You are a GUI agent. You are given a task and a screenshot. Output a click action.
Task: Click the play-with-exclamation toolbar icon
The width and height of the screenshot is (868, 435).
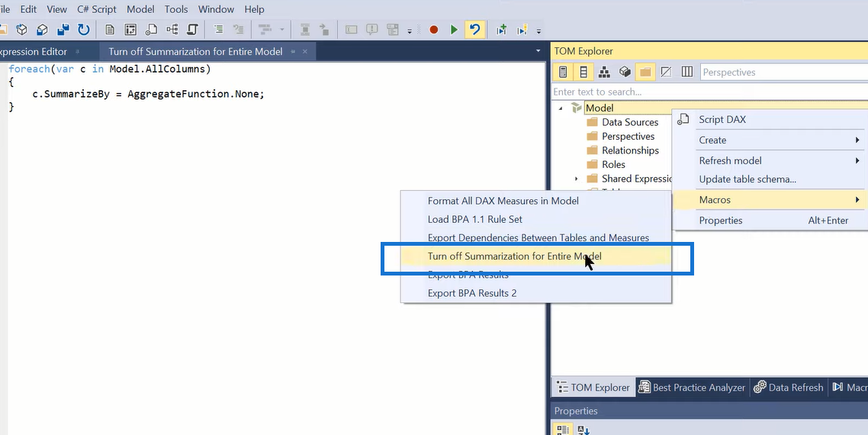pos(522,30)
